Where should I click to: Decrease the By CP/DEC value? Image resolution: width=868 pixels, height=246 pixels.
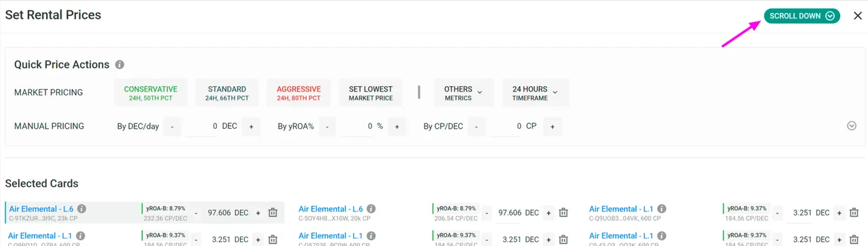pos(476,127)
